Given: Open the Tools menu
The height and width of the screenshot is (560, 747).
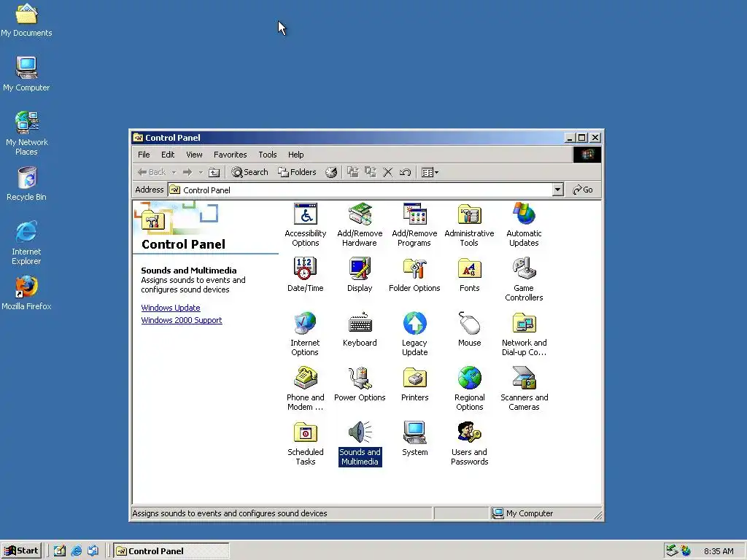Looking at the screenshot, I should click(267, 155).
